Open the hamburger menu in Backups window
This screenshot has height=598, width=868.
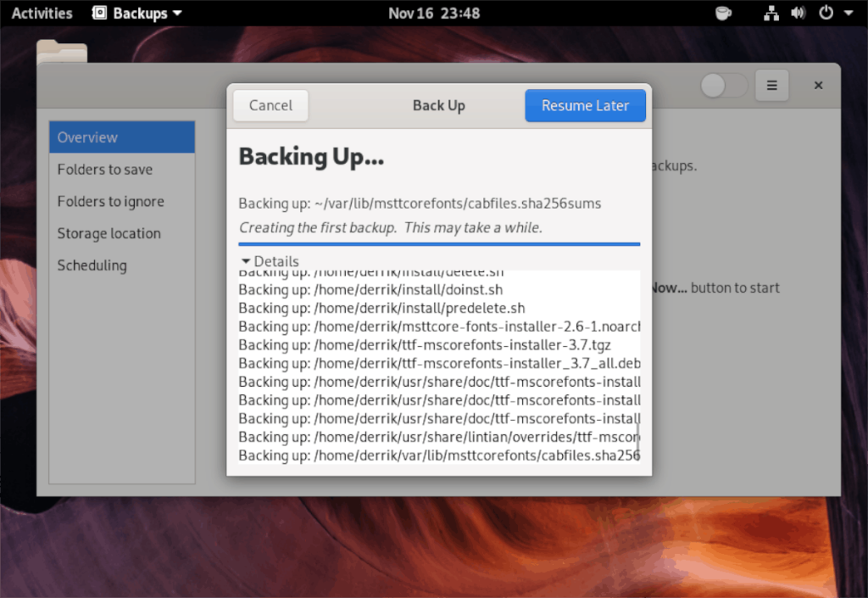click(771, 85)
